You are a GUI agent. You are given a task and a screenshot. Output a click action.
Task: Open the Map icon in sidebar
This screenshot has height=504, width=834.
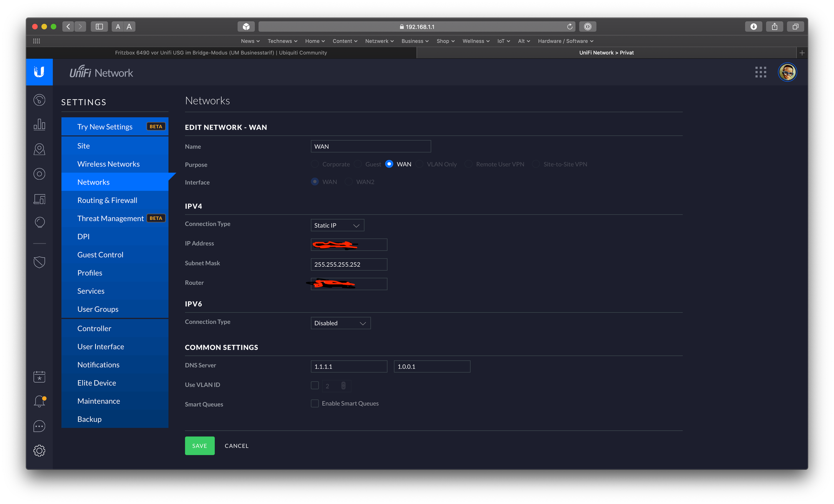39,149
